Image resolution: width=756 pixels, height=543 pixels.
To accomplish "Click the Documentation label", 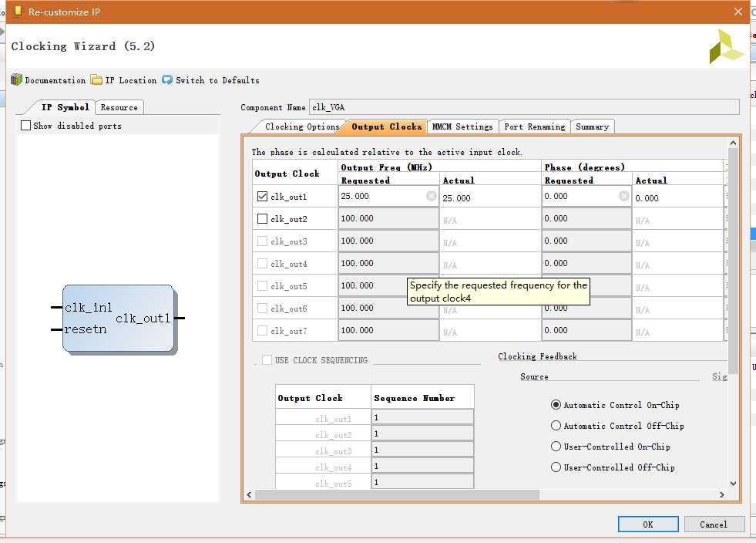I will click(55, 80).
